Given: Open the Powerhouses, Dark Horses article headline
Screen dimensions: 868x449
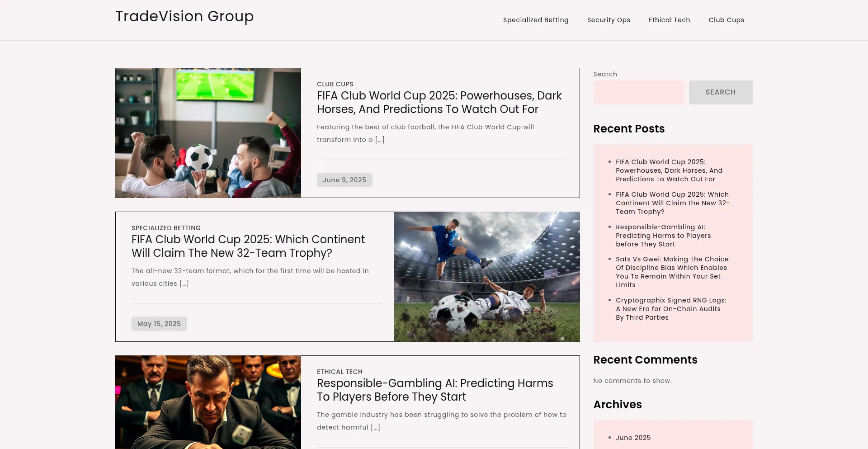Looking at the screenshot, I should pos(439,102).
